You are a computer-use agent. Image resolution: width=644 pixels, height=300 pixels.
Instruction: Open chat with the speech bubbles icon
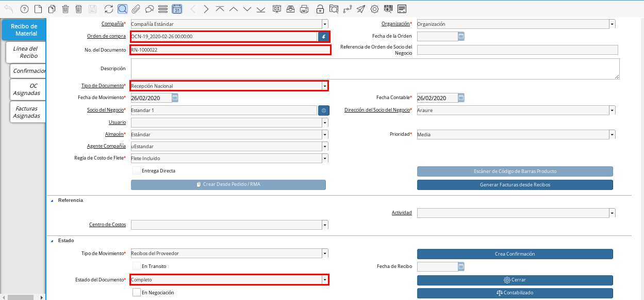click(150, 9)
